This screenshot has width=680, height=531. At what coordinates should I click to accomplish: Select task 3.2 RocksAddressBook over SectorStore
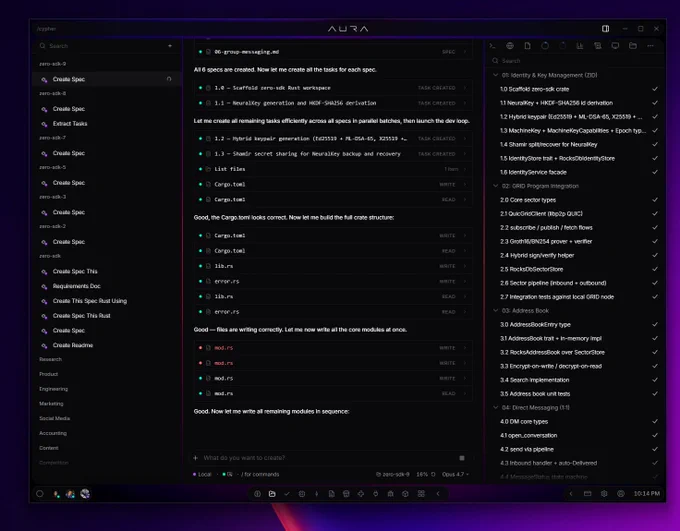[x=552, y=352]
